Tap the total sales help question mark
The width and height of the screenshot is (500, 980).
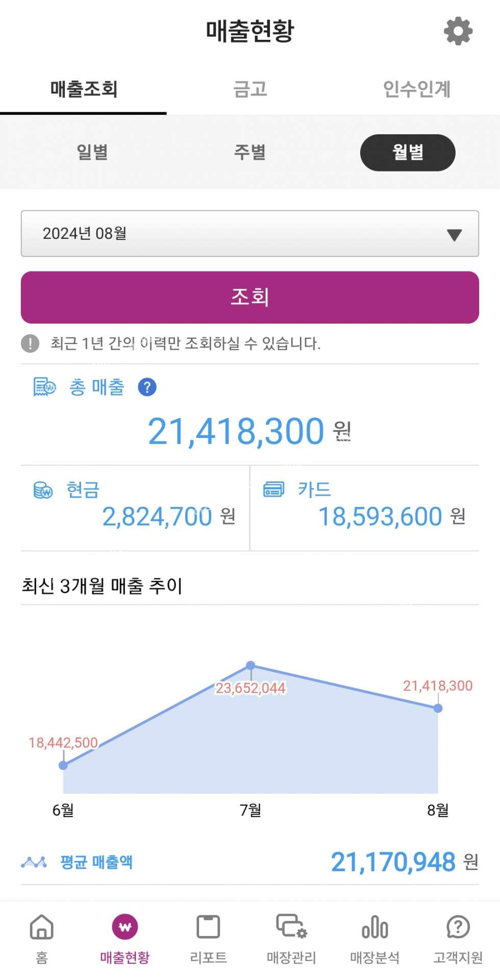[147, 387]
